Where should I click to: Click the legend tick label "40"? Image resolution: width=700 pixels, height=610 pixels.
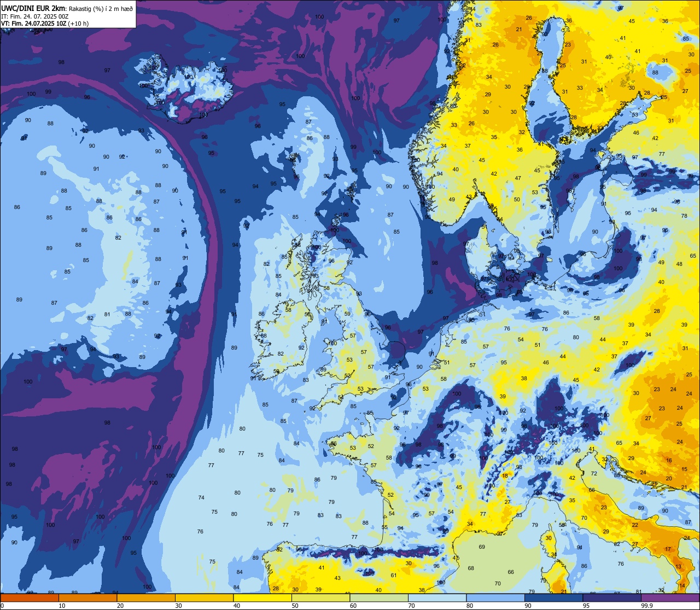pyautogui.click(x=237, y=606)
